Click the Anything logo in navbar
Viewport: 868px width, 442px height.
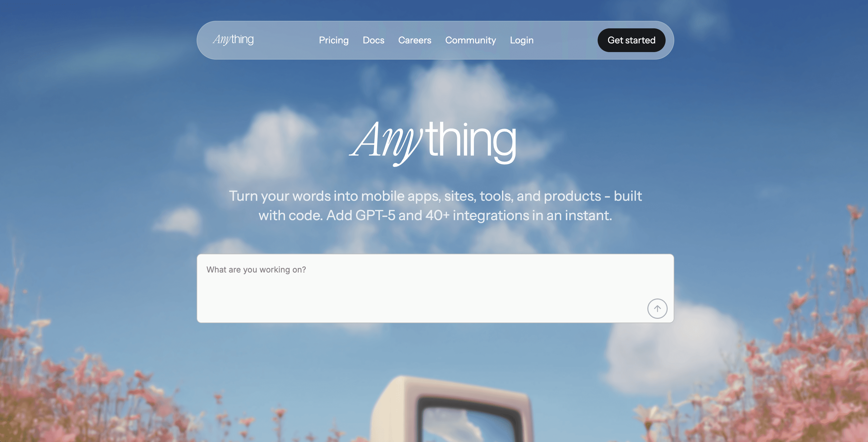pos(233,40)
